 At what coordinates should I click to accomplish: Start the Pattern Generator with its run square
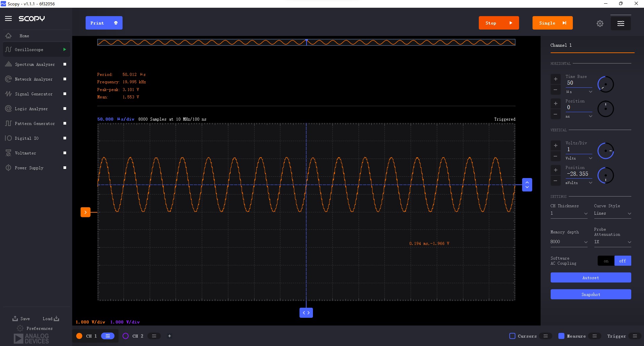click(x=65, y=123)
